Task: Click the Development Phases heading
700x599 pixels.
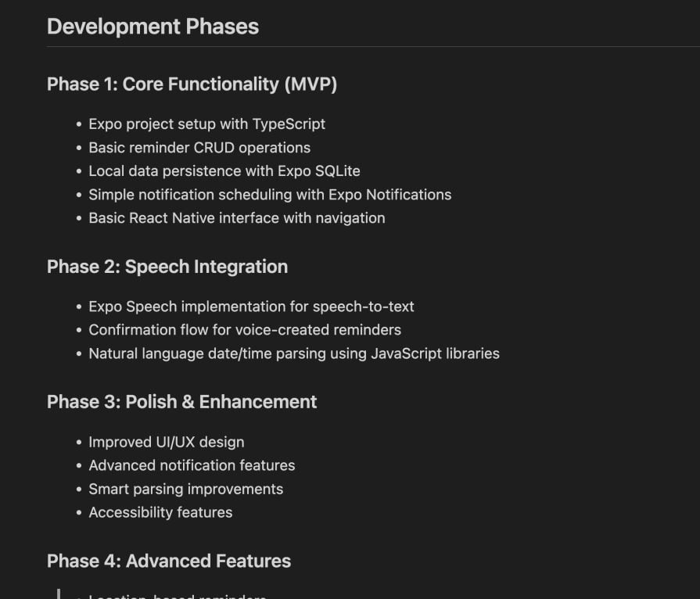Action: [153, 27]
